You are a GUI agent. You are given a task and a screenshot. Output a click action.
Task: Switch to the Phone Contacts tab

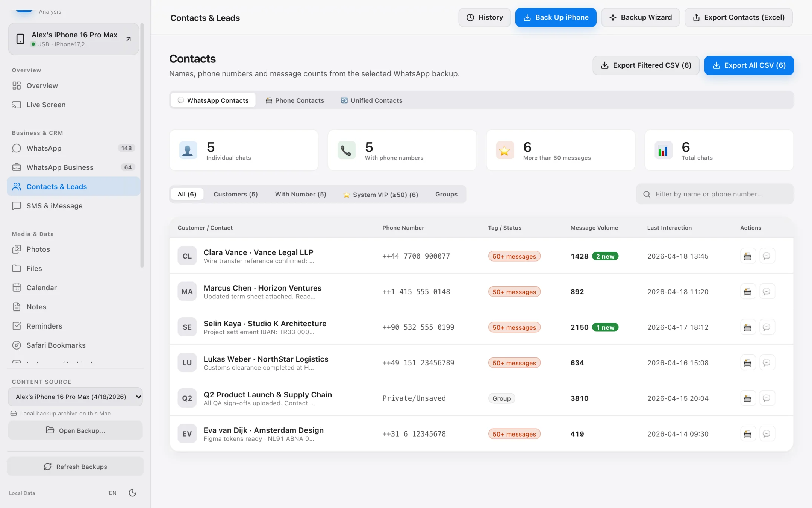(295, 100)
